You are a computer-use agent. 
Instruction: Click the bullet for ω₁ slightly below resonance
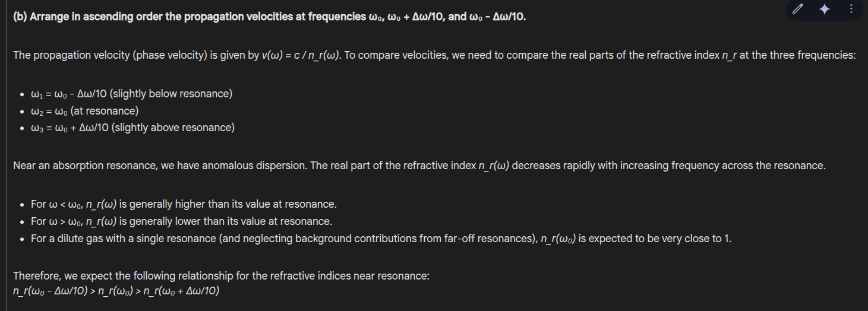tap(131, 94)
